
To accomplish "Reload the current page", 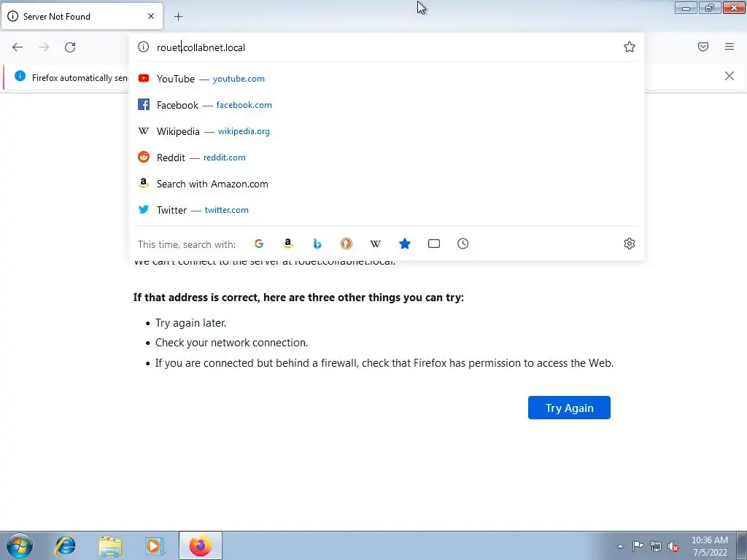I will [x=70, y=47].
